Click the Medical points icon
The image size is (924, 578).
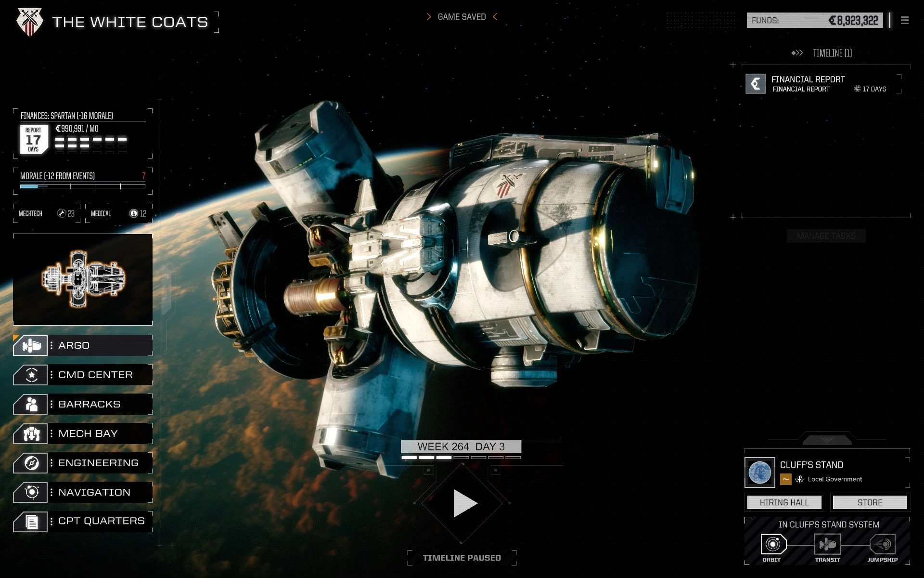(134, 213)
